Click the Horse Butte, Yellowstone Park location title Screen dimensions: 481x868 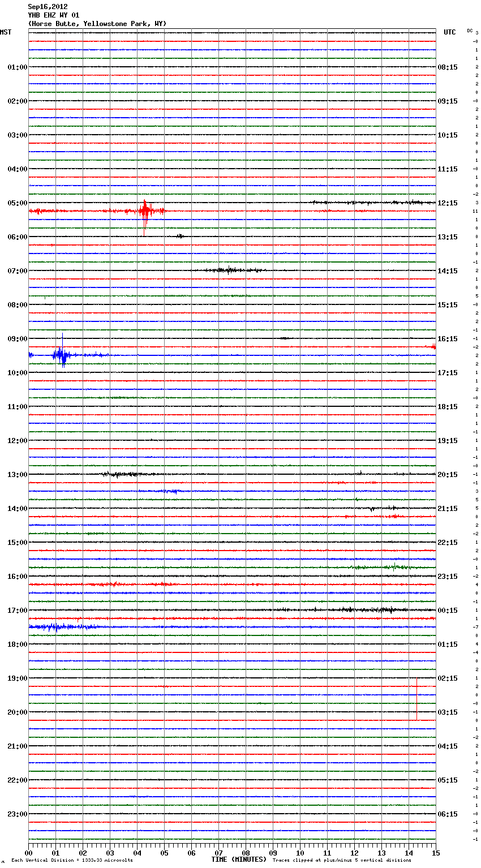click(97, 24)
